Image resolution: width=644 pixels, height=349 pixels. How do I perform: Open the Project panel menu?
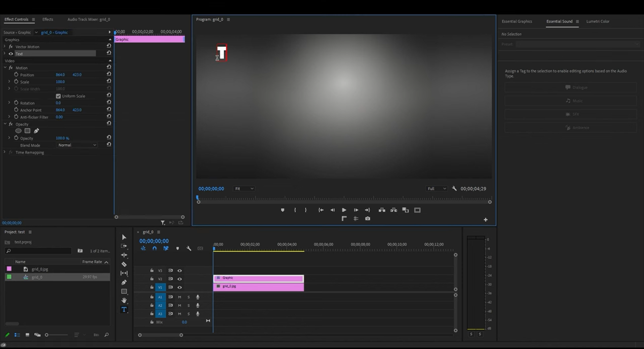(x=30, y=232)
